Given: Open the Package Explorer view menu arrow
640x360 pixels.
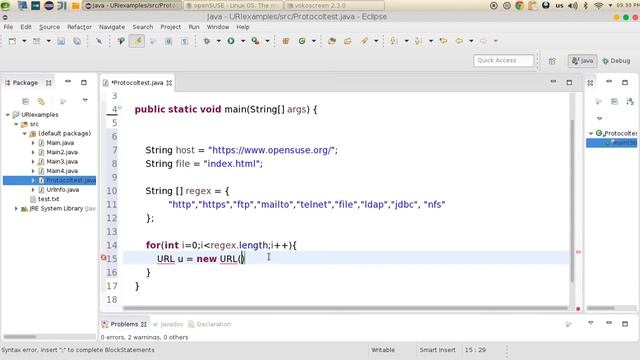Looking at the screenshot, I should coord(85,100).
